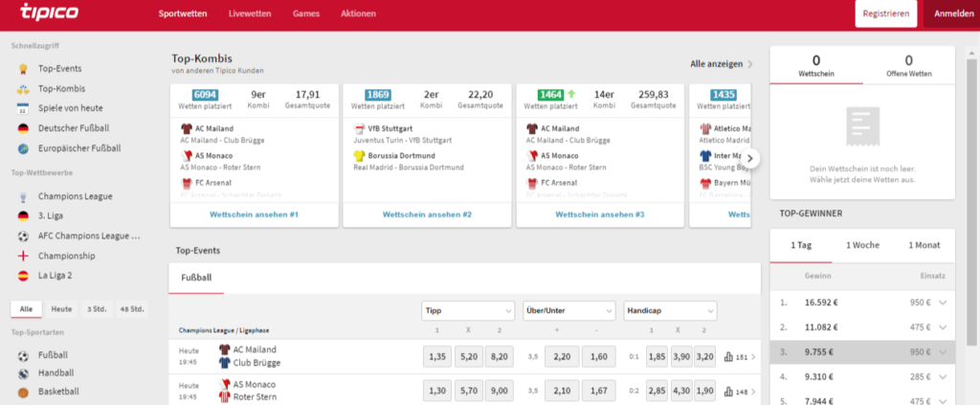Open the Sportwetten menu

click(183, 13)
